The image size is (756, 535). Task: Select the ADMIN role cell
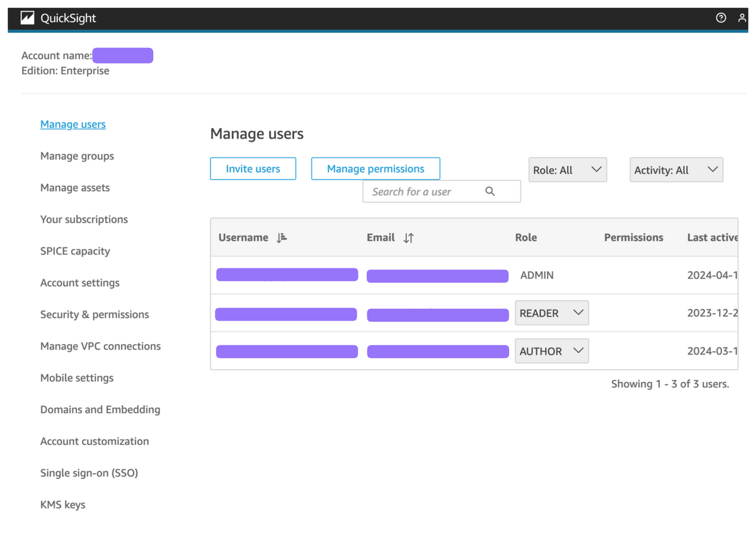pos(537,275)
